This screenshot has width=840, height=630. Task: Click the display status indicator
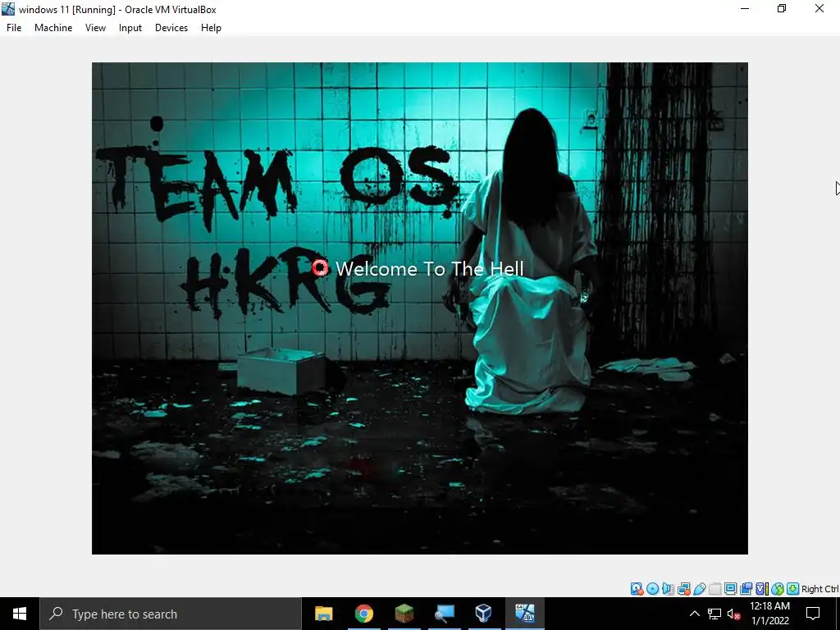tap(731, 589)
